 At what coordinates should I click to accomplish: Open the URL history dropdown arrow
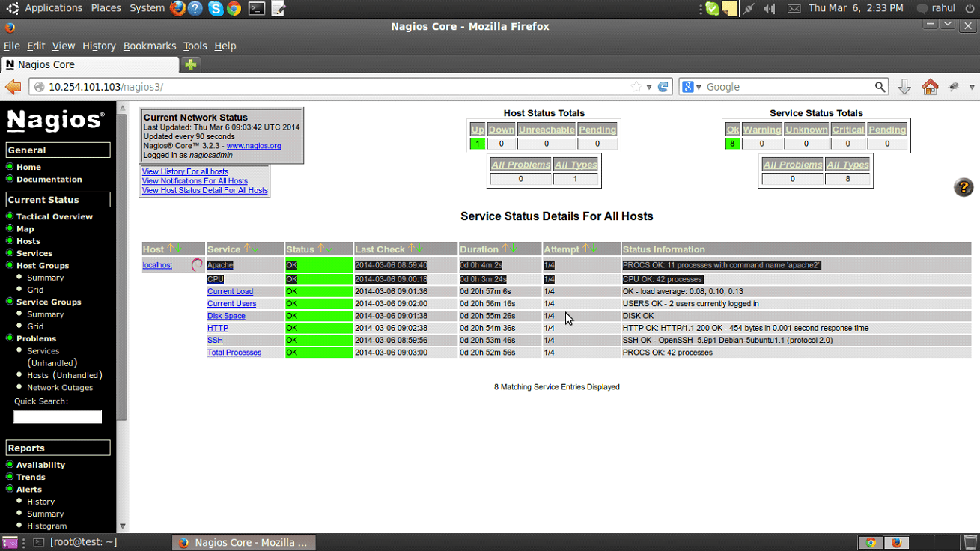pos(649,87)
